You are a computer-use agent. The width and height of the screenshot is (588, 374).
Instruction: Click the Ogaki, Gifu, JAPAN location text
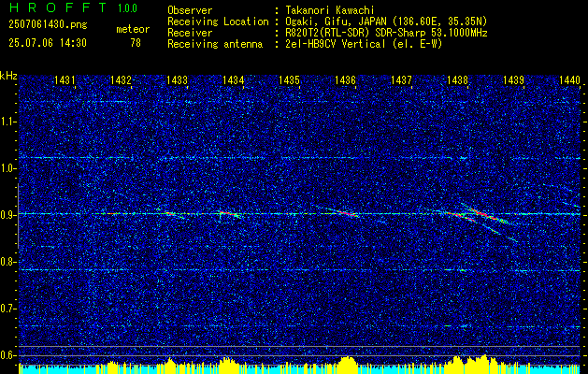click(x=386, y=22)
